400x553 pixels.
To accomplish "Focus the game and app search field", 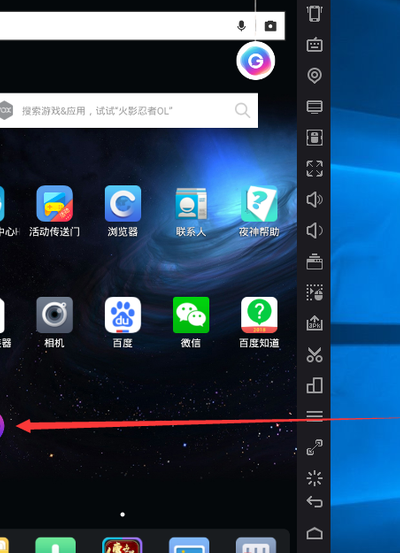I will coord(129,111).
